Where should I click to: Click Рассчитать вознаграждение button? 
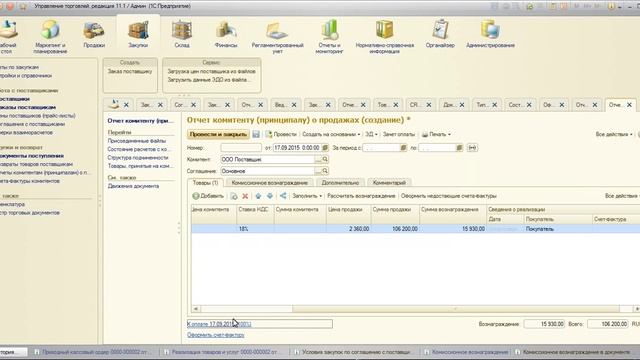(361, 196)
